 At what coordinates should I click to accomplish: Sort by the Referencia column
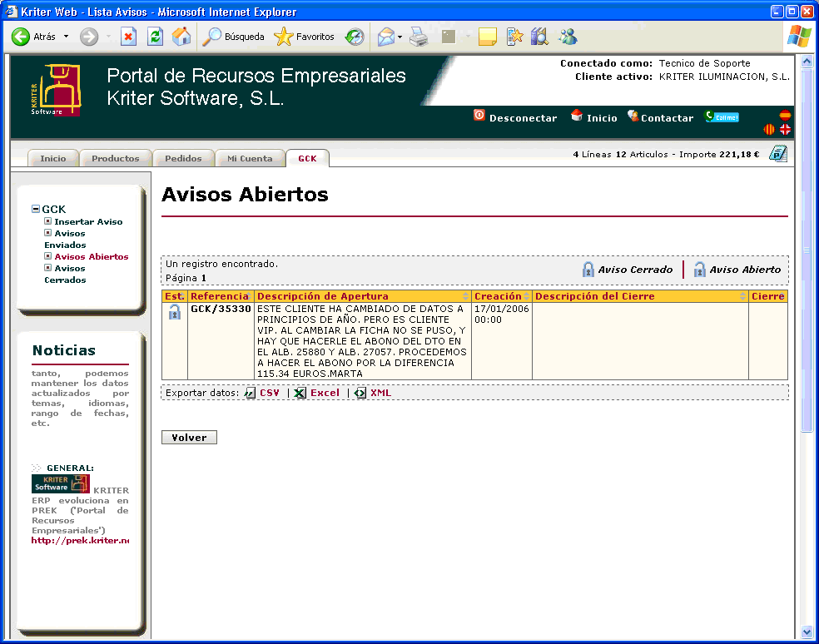point(221,296)
